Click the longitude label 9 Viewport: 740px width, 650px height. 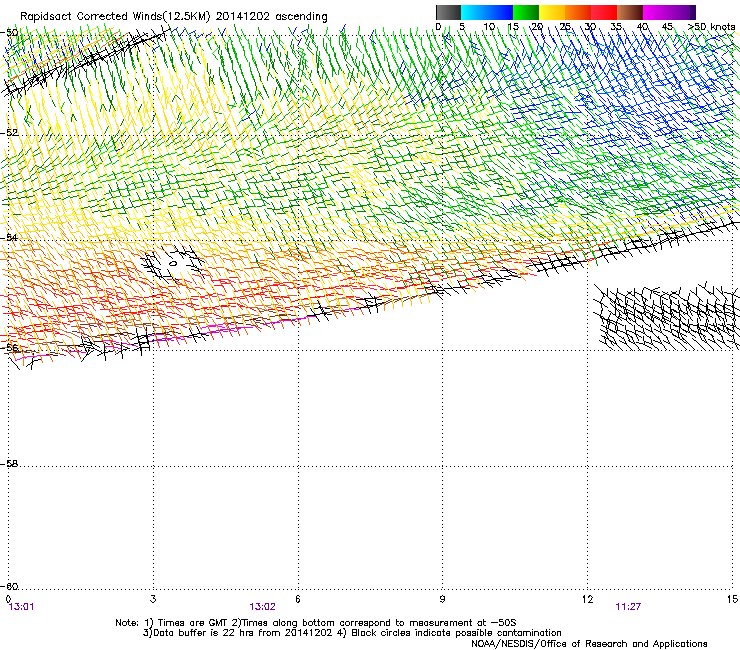pos(442,599)
